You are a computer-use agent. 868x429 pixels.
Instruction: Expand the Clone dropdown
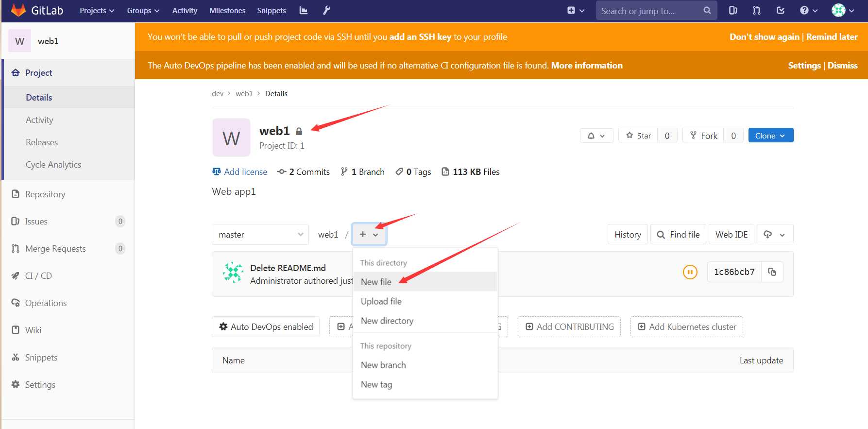tap(771, 136)
